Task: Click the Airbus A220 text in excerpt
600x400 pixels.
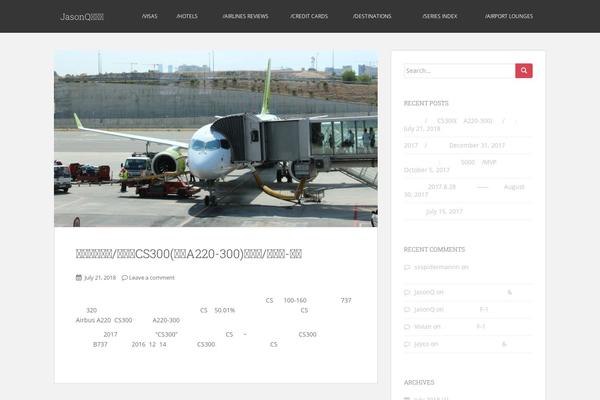Action: coord(93,320)
